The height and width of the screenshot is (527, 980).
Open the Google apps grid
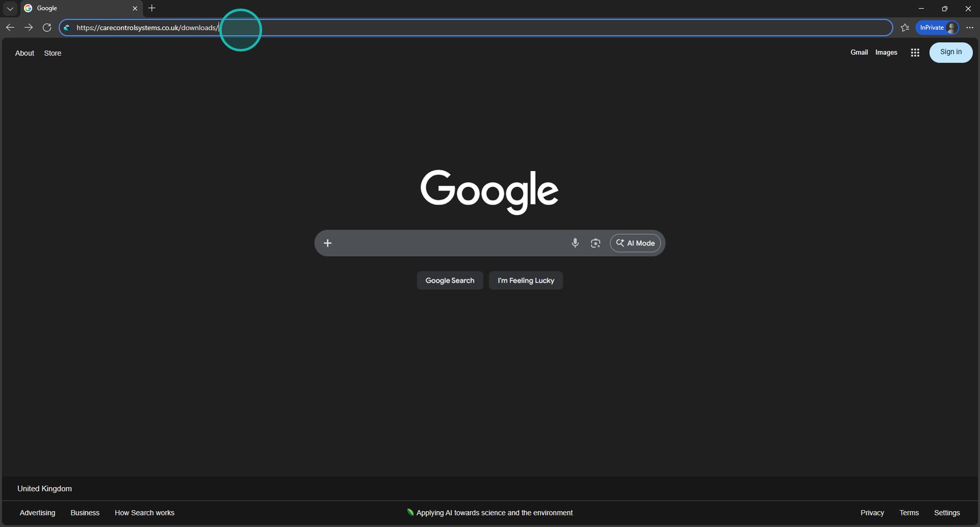point(915,53)
